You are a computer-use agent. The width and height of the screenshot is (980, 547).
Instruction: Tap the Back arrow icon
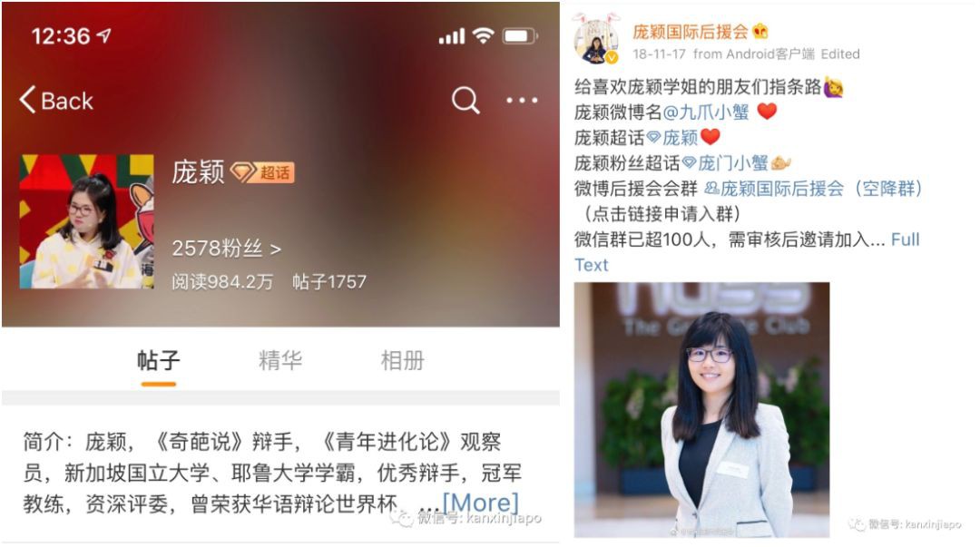point(27,100)
